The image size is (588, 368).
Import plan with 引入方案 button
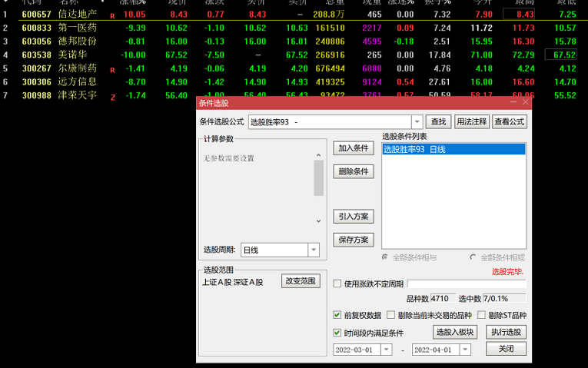(354, 216)
